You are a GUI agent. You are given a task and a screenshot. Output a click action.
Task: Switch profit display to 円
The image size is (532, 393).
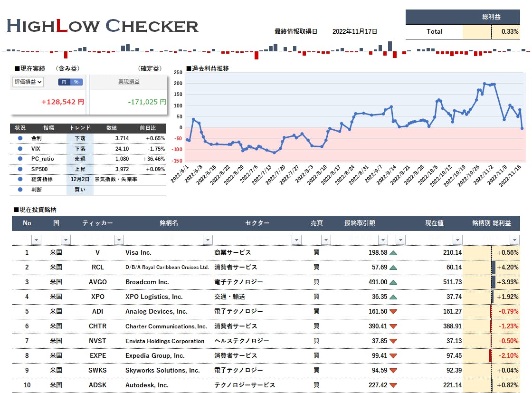tap(64, 82)
